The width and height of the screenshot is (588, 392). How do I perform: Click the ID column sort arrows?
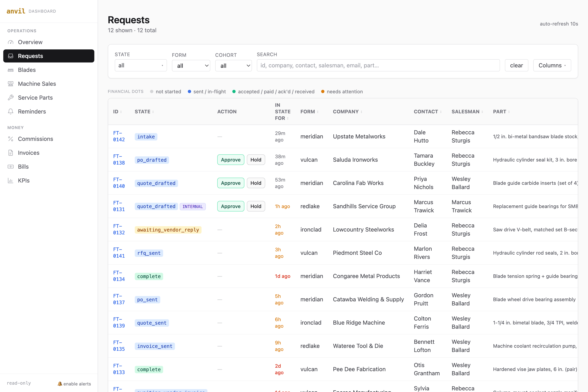point(121,112)
